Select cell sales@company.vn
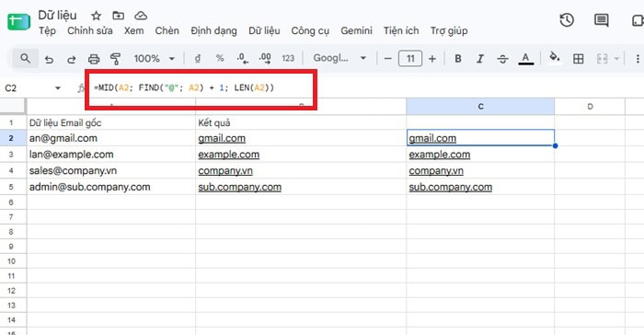Screen dimensions: 644x335 point(111,170)
